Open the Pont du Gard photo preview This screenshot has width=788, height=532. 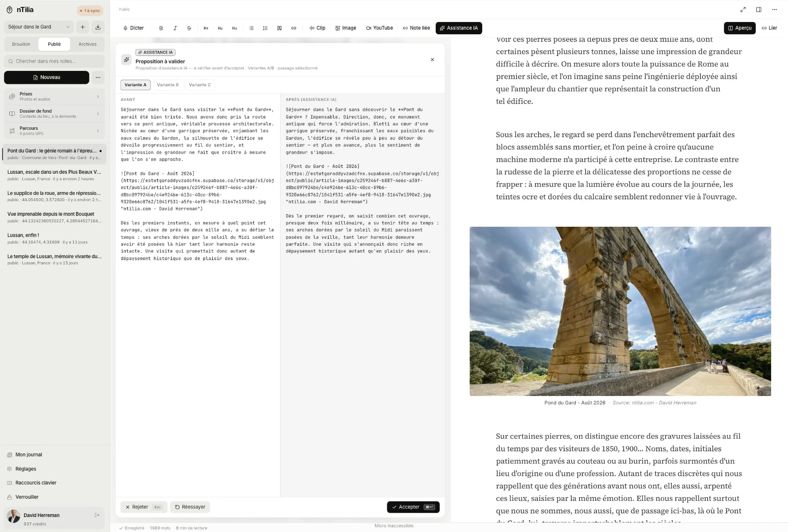click(x=620, y=311)
